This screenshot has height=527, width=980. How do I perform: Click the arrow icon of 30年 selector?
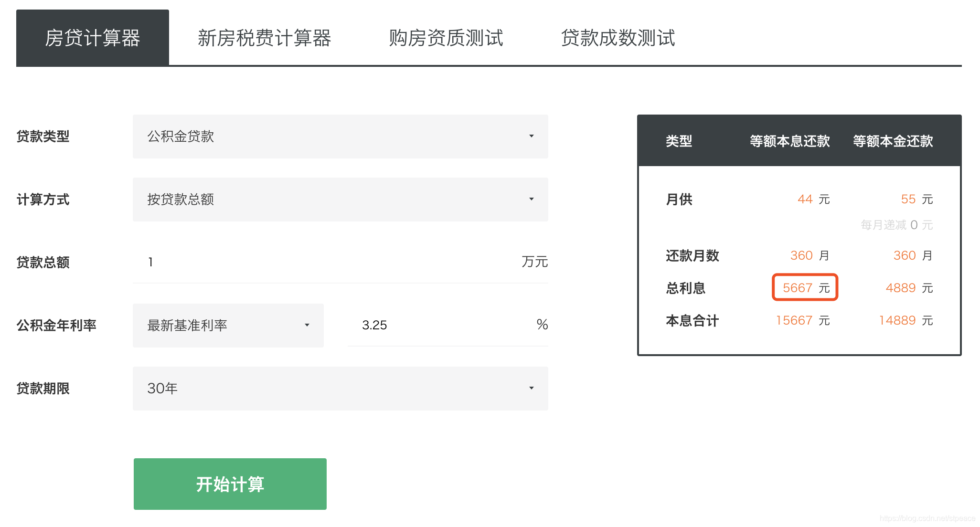(531, 389)
